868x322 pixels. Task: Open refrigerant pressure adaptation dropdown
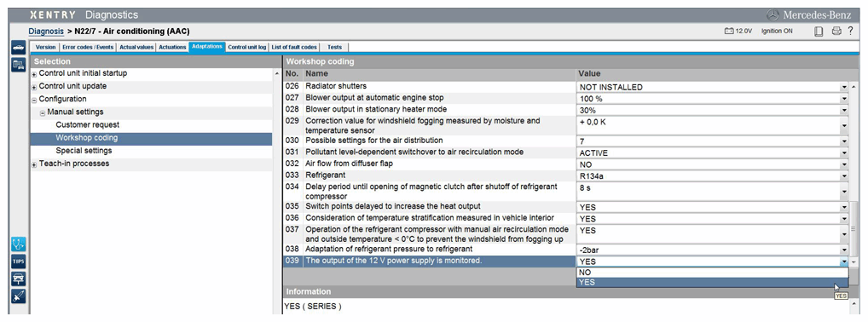point(843,250)
